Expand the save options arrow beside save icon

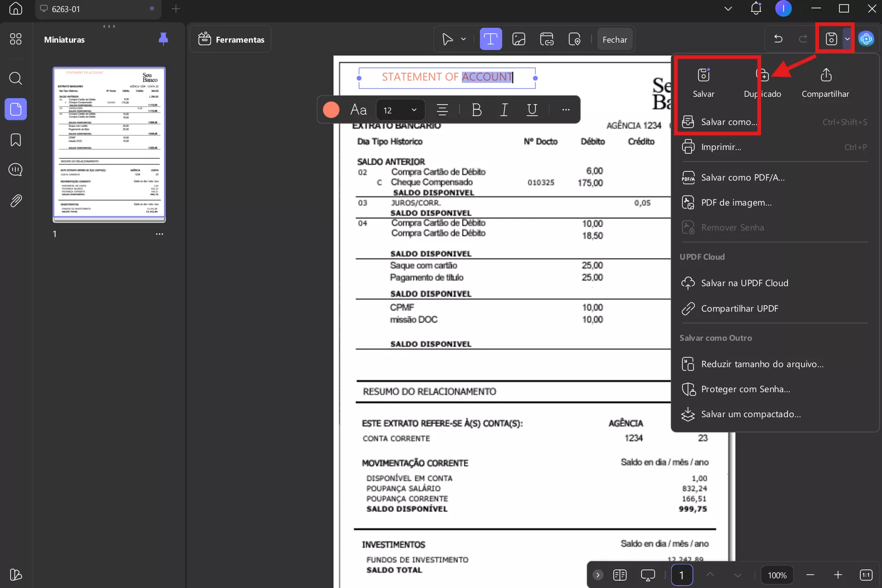[x=847, y=39]
